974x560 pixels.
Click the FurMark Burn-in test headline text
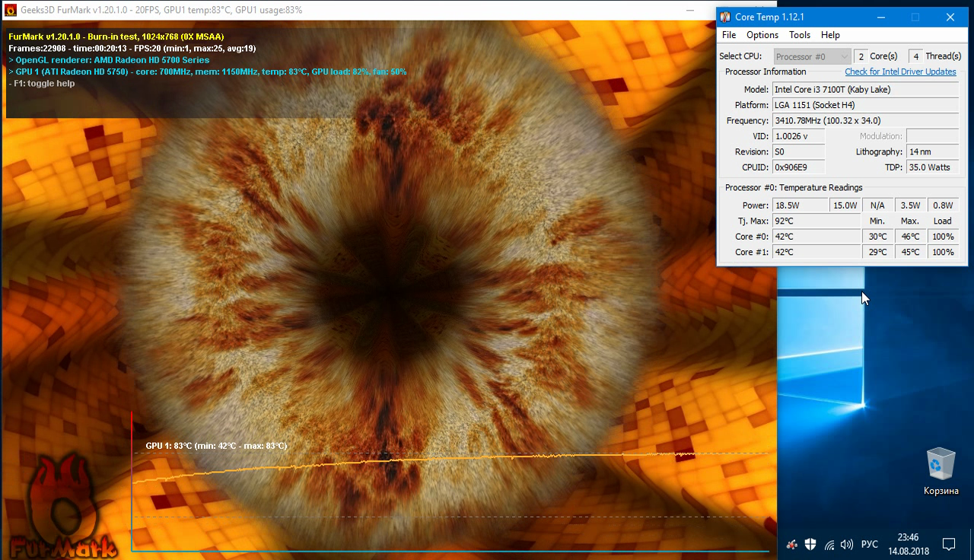(x=116, y=37)
